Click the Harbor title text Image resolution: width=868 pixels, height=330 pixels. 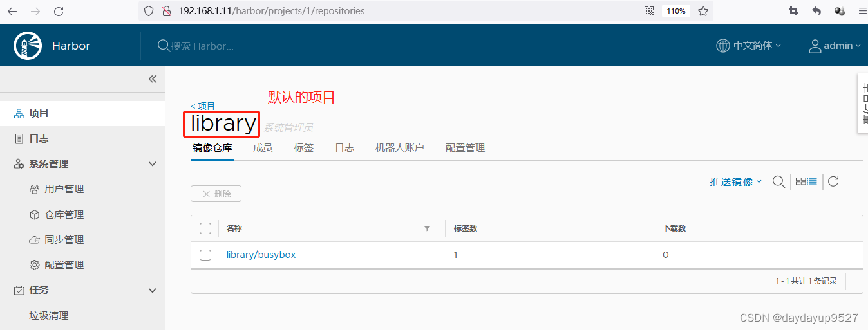[71, 46]
